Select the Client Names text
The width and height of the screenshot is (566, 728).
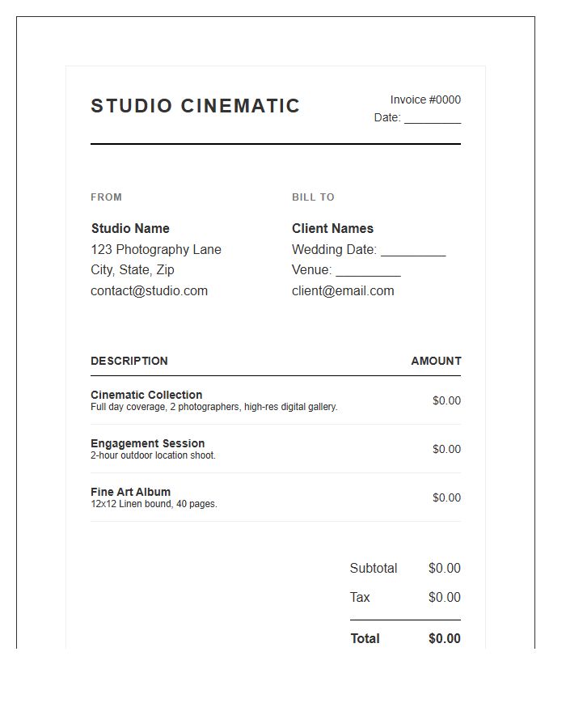(x=332, y=228)
